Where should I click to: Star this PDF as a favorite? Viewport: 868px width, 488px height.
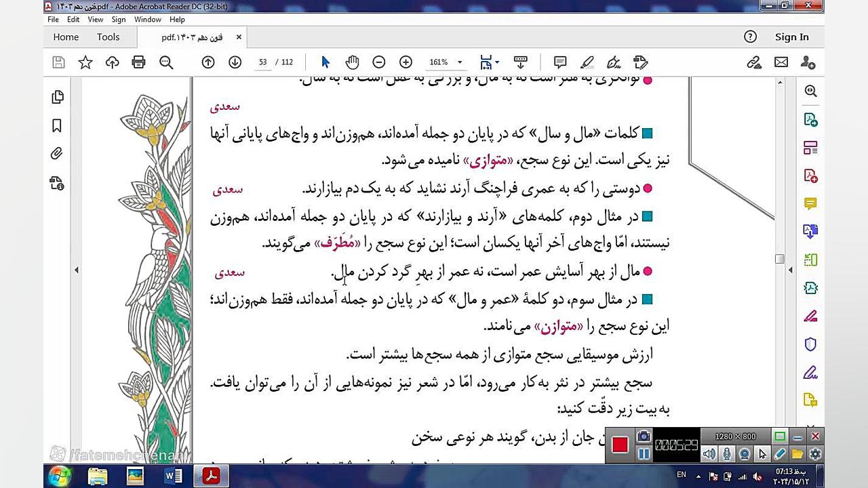(x=85, y=62)
